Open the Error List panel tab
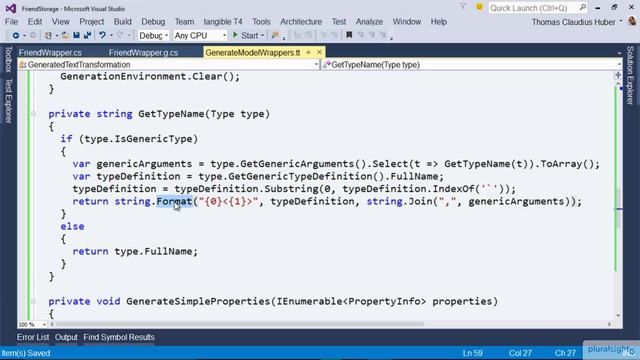Viewport: 640px width, 360px height. pyautogui.click(x=33, y=337)
